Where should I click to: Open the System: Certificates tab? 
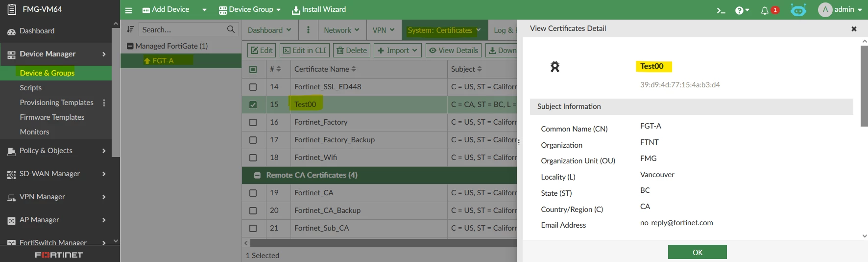444,30
